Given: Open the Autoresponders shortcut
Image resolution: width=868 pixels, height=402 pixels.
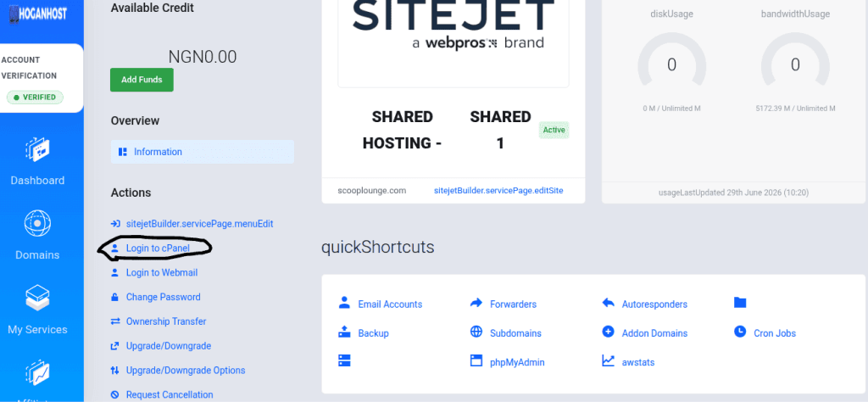Looking at the screenshot, I should click(654, 304).
